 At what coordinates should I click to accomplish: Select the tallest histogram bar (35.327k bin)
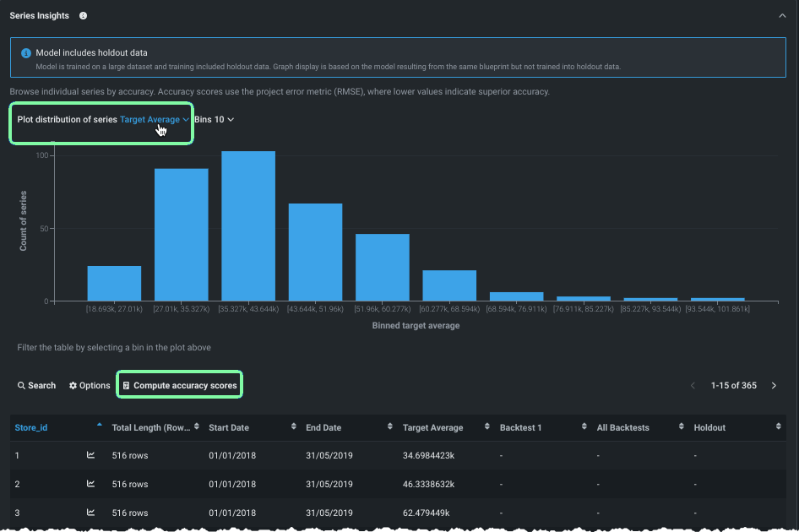[x=248, y=226]
